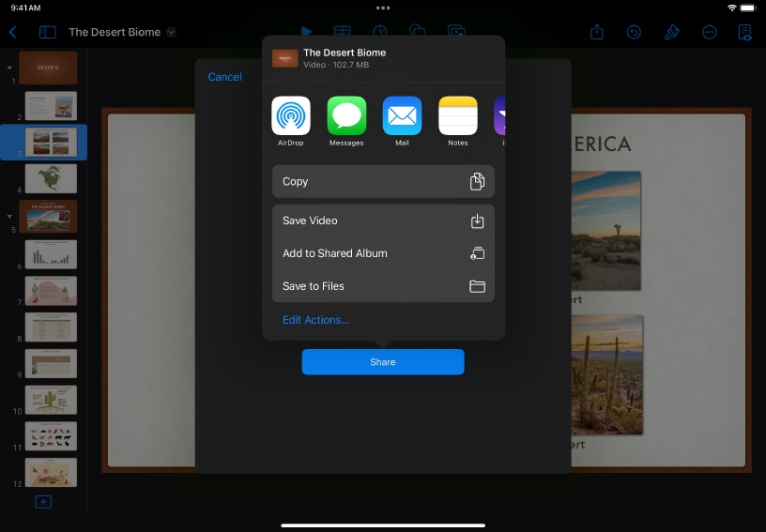
Task: Open the Format paintbrush tool
Action: [671, 32]
